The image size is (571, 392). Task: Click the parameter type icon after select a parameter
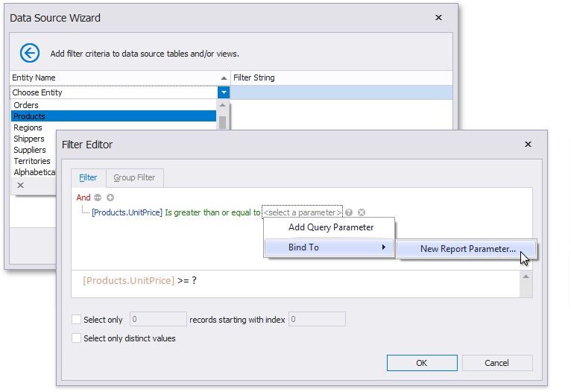(349, 212)
